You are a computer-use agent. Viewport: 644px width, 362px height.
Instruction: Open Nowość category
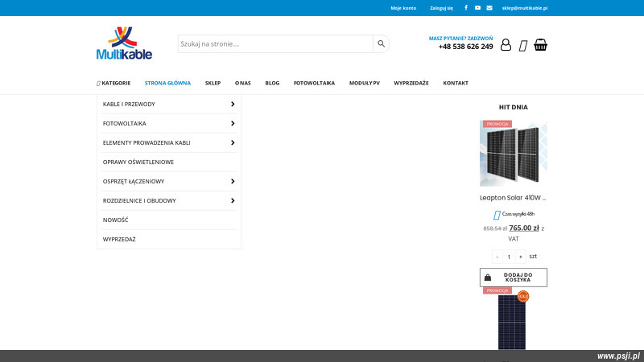click(115, 220)
